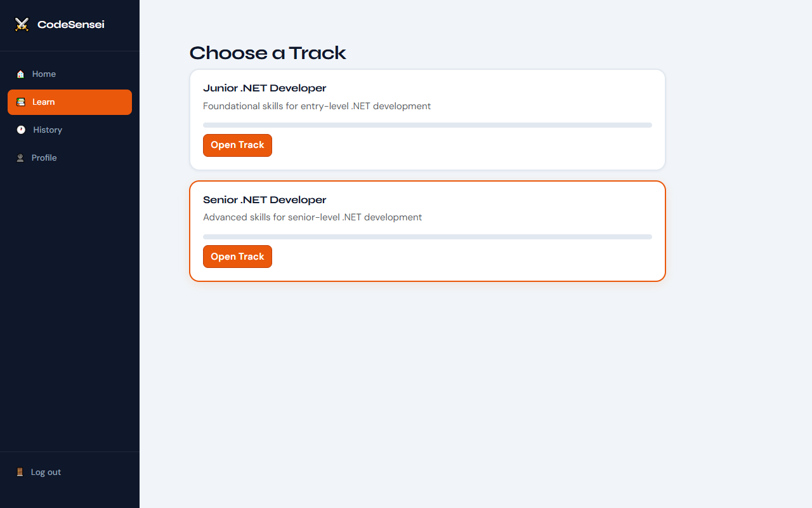Image resolution: width=812 pixels, height=508 pixels.
Task: Click the Senior .NET Developer progress bar
Action: coord(427,236)
